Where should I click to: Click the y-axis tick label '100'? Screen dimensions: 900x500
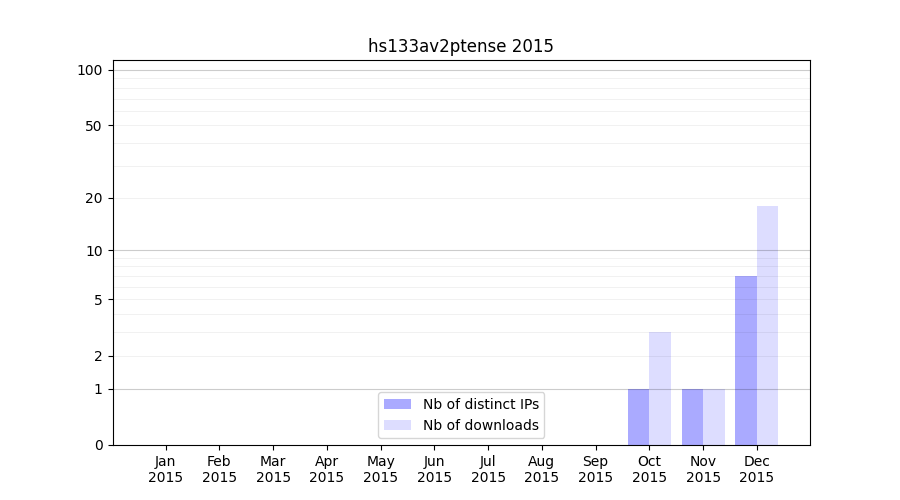click(90, 70)
